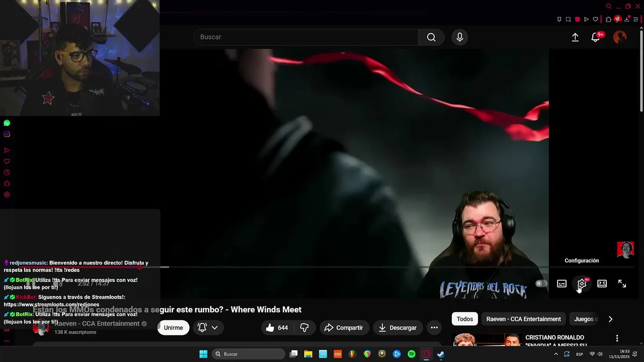The image size is (644, 362).
Task: Focus the YouTube Buscar search field
Action: click(306, 37)
